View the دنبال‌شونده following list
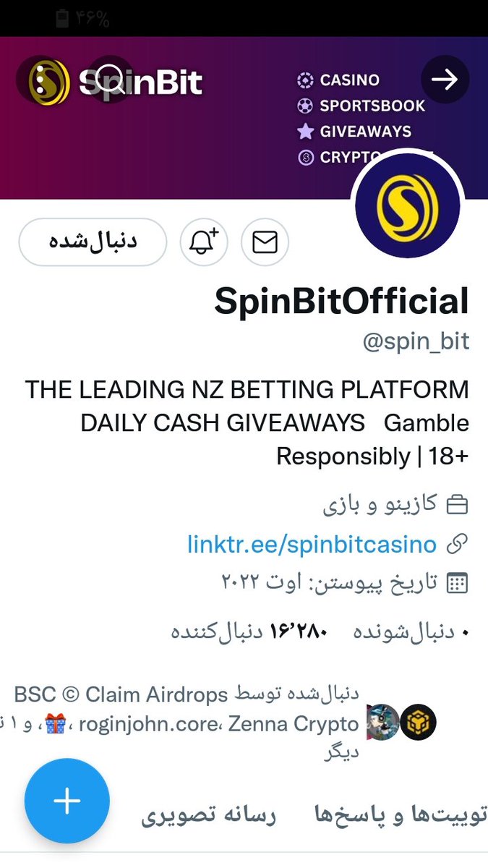Screen dimensions: 488x868 click(x=411, y=631)
